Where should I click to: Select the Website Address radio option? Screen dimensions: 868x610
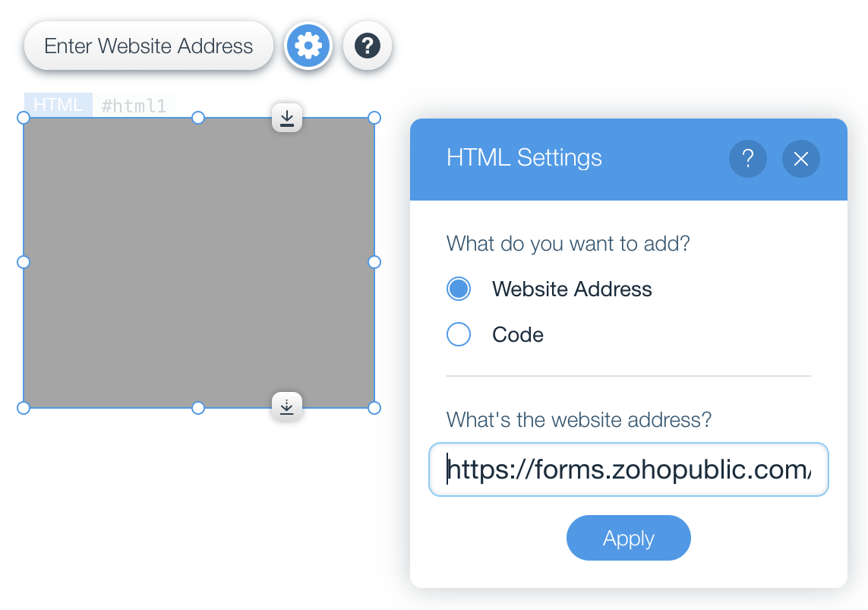click(459, 289)
